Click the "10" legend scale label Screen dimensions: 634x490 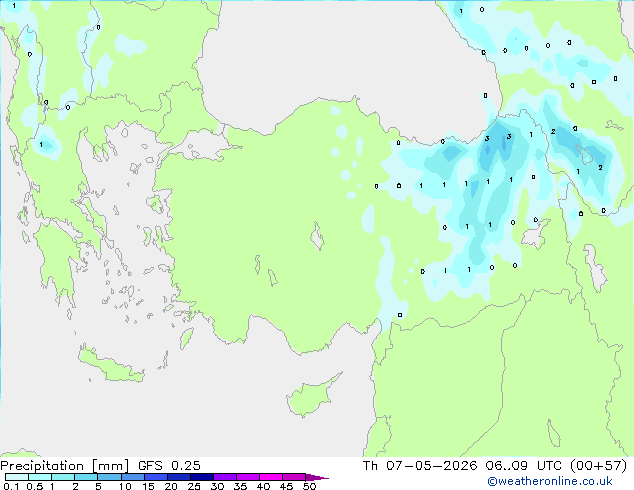coord(125,486)
